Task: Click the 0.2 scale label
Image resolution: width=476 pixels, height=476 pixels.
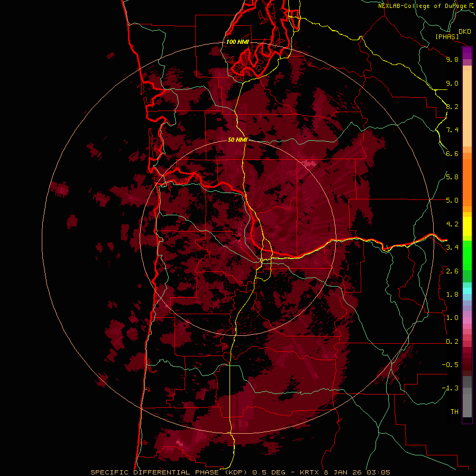Action: click(452, 342)
